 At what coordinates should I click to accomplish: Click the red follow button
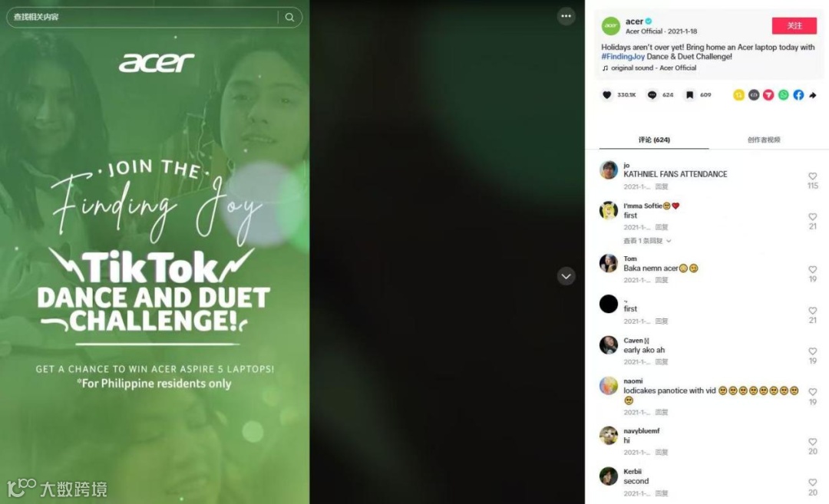coord(794,25)
